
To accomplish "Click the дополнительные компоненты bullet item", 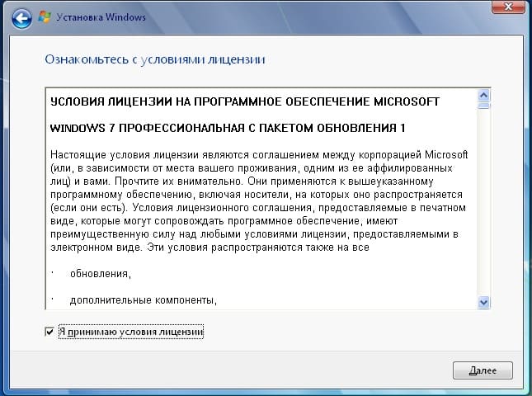I will [x=143, y=300].
